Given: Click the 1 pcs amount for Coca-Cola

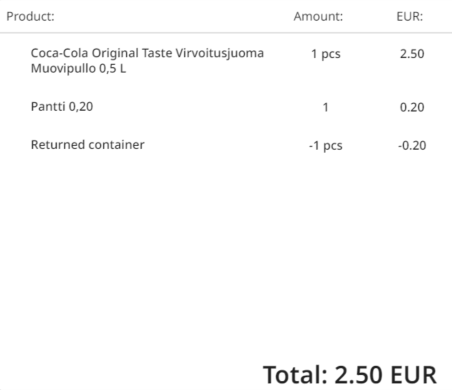Looking at the screenshot, I should click(x=326, y=54).
